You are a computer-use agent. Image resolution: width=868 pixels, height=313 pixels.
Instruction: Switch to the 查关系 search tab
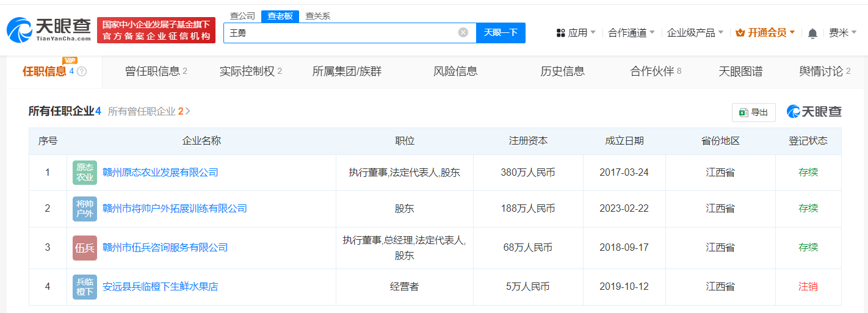(317, 16)
